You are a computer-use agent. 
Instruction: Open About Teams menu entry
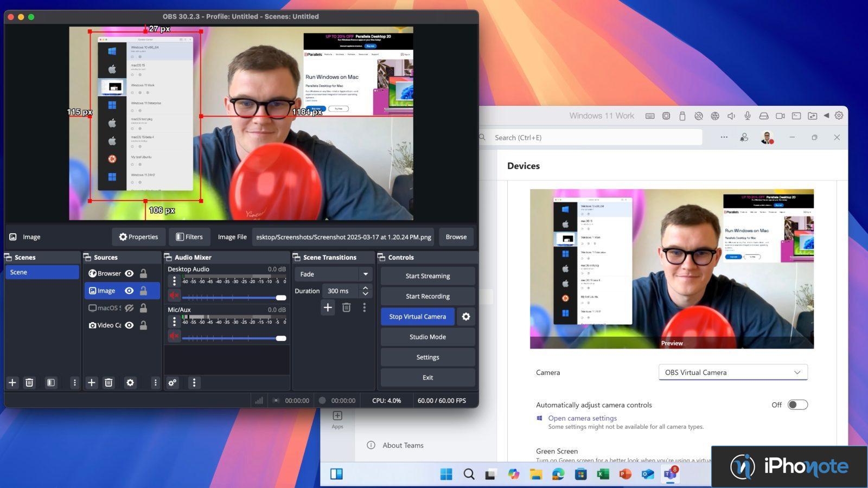tap(403, 445)
